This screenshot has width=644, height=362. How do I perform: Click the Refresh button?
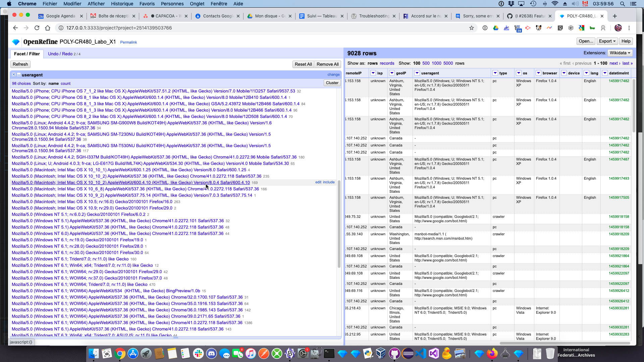click(x=20, y=64)
